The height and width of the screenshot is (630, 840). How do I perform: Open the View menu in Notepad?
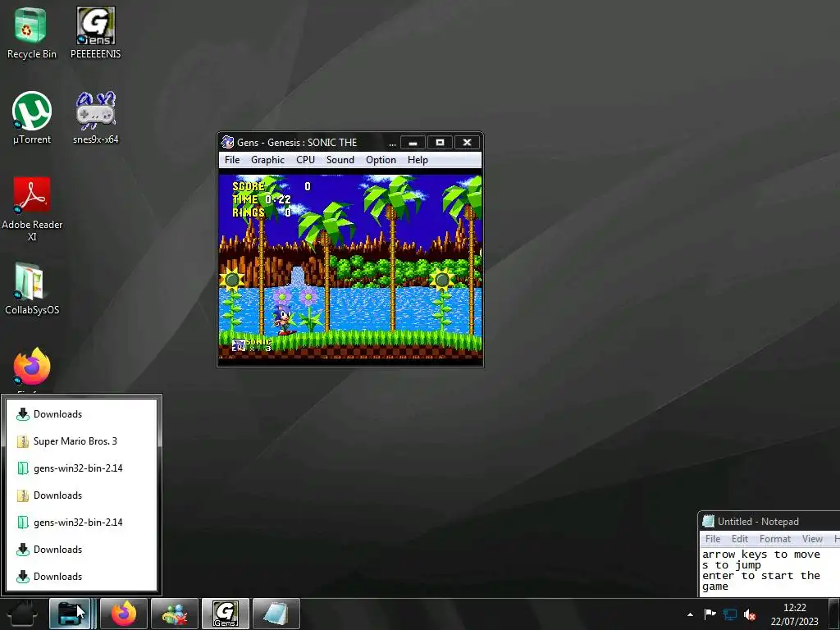812,539
